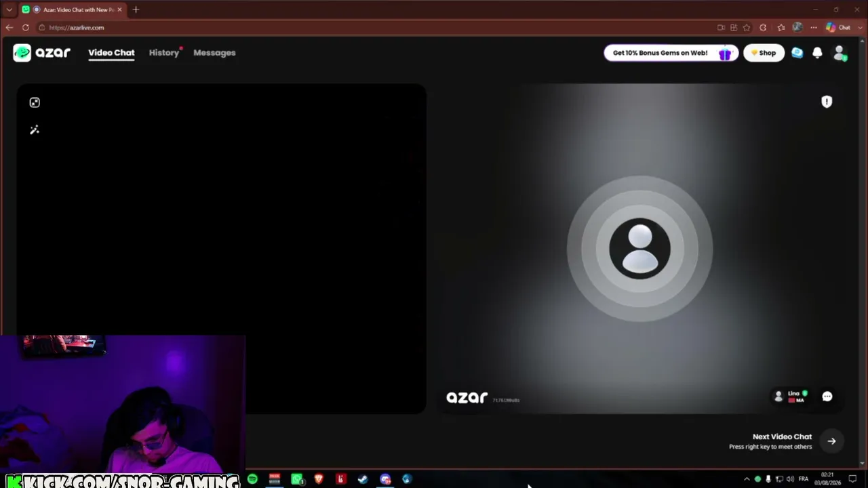Open the Windows notification center
Viewport: 868px width, 488px height.
point(853,479)
